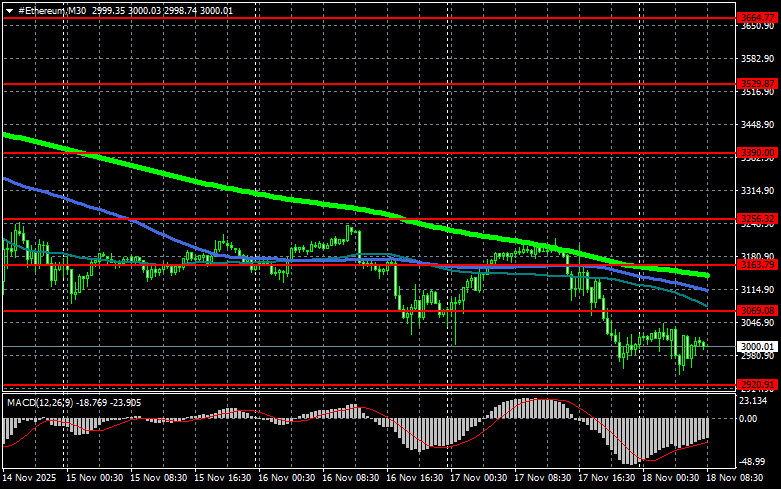Click the 3314.90 price axis value
The width and height of the screenshot is (781, 489).
[x=757, y=191]
